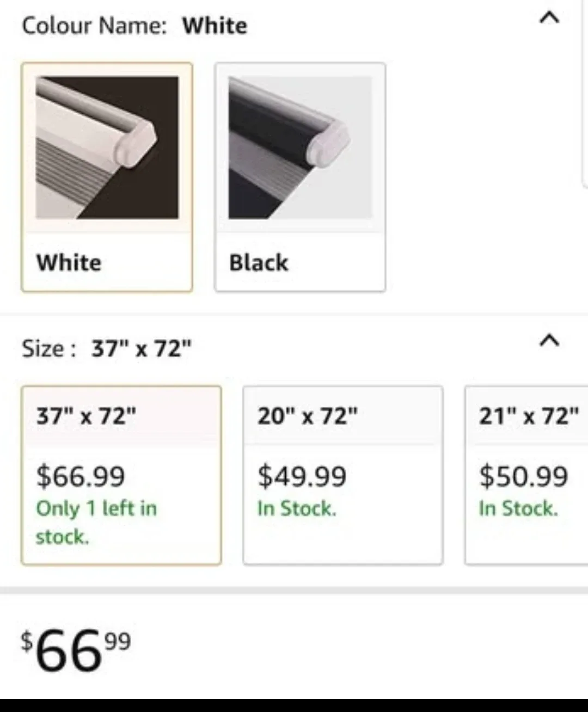The width and height of the screenshot is (588, 712).
Task: Click the In Stock text under 21" x 72"
Action: pos(519,508)
